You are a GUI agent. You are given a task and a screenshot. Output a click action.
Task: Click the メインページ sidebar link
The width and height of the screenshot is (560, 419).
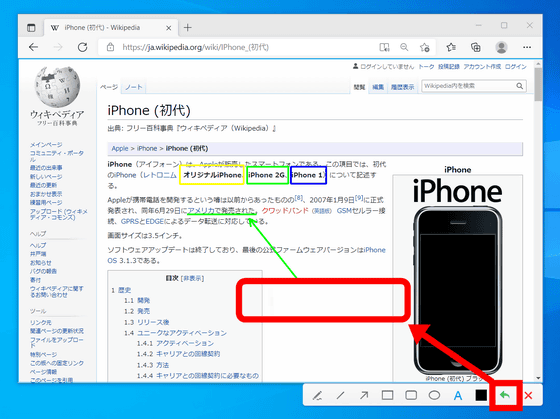[46, 145]
